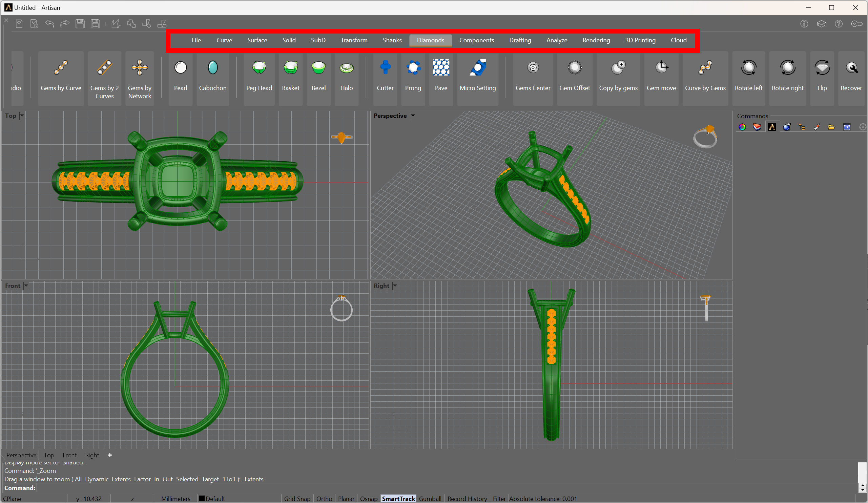This screenshot has width=868, height=503.
Task: Open the Perspective viewport dropdown arrow
Action: pos(413,116)
